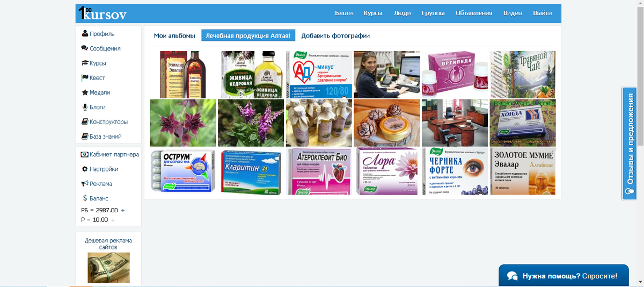The width and height of the screenshot is (644, 287).
Task: Open Добавить фотографии tab
Action: [335, 35]
